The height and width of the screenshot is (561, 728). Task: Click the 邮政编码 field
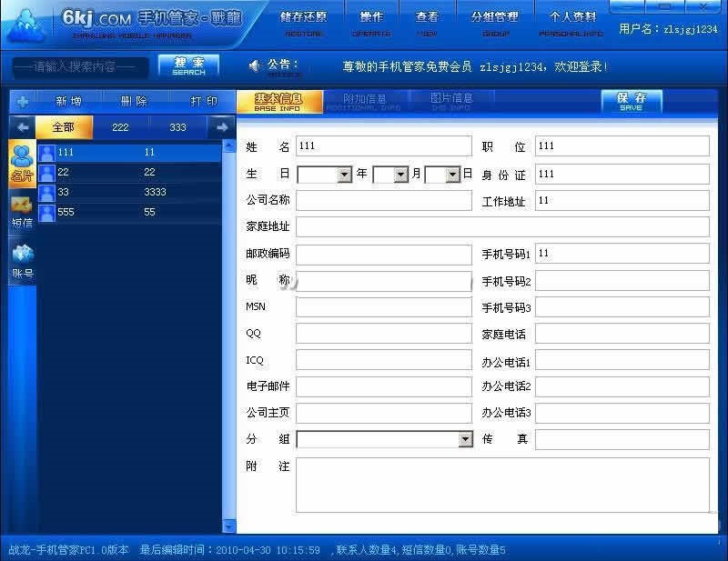(383, 255)
